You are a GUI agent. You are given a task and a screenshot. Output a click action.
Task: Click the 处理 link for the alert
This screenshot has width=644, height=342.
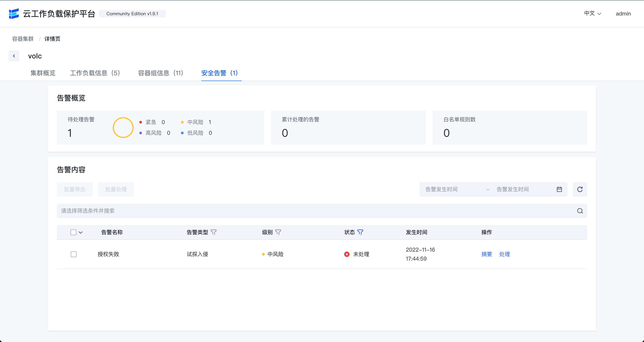click(504, 254)
